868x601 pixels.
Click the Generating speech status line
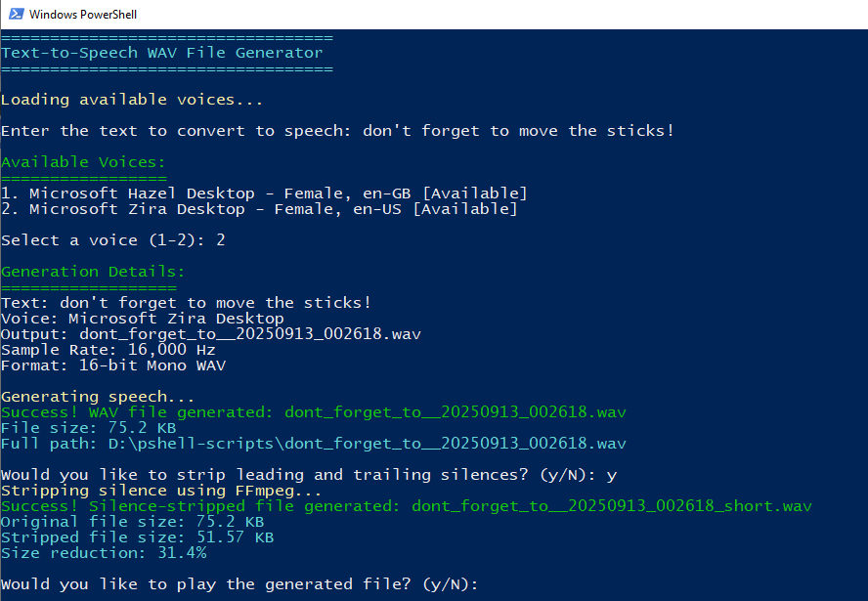click(98, 397)
